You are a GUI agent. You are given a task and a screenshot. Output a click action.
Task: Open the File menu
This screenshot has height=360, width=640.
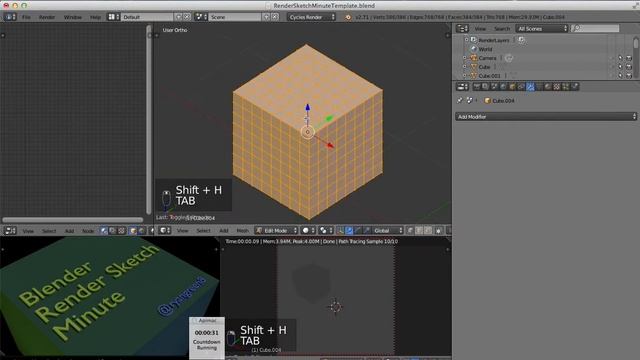[x=26, y=17]
